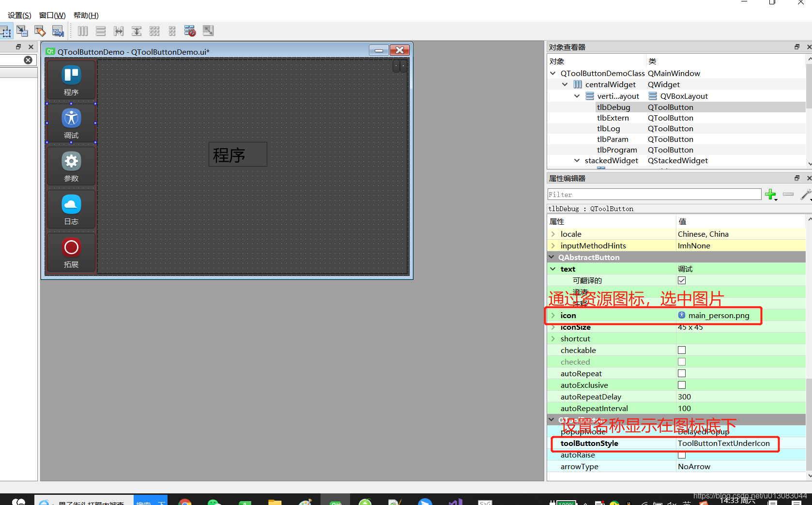Image resolution: width=812 pixels, height=505 pixels.
Task: Enable the autoRepeat checkbox
Action: coord(682,373)
